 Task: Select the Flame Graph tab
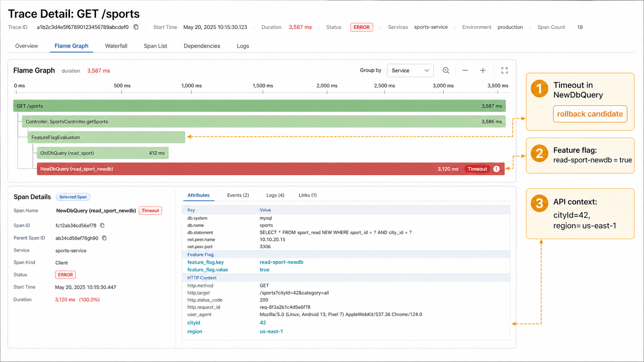[71, 46]
